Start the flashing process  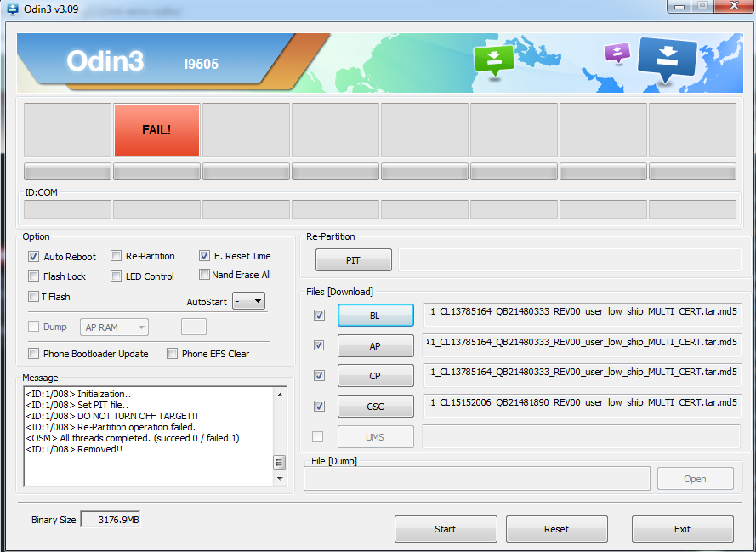click(x=446, y=529)
